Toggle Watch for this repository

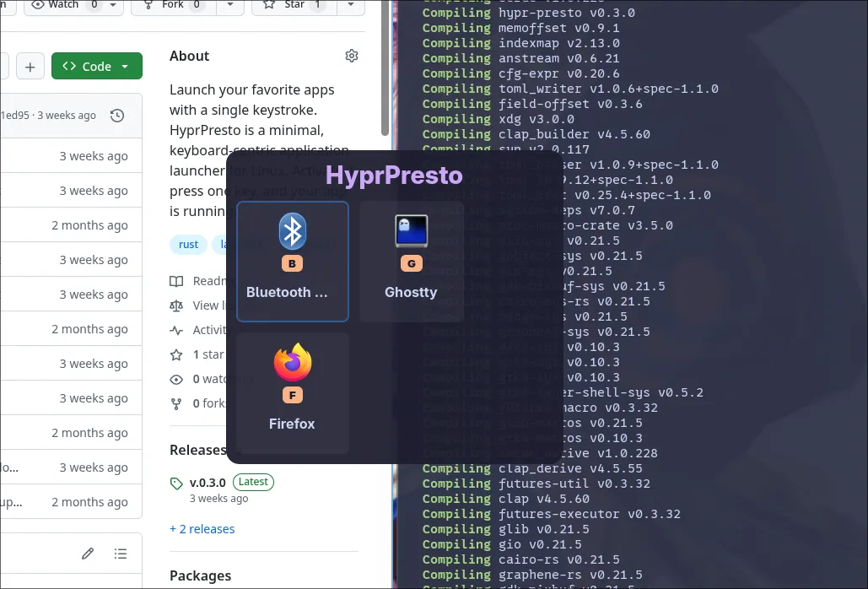pos(63,5)
